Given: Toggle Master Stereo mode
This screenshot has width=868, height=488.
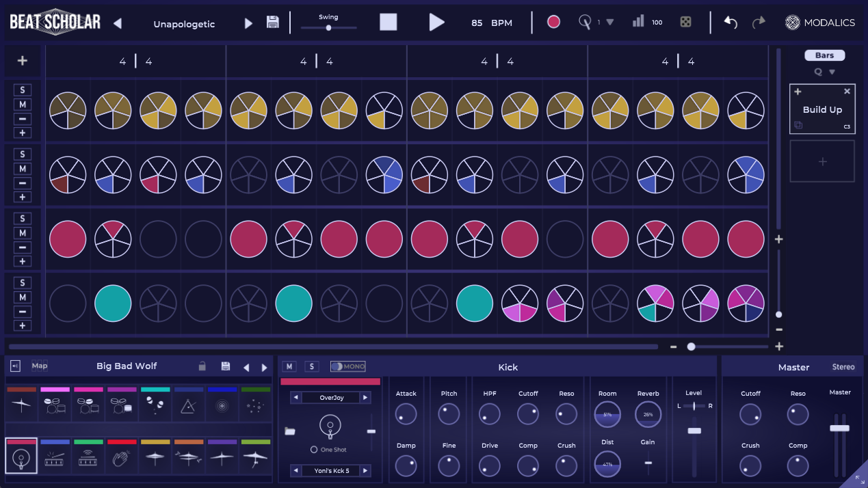Looking at the screenshot, I should coord(843,367).
